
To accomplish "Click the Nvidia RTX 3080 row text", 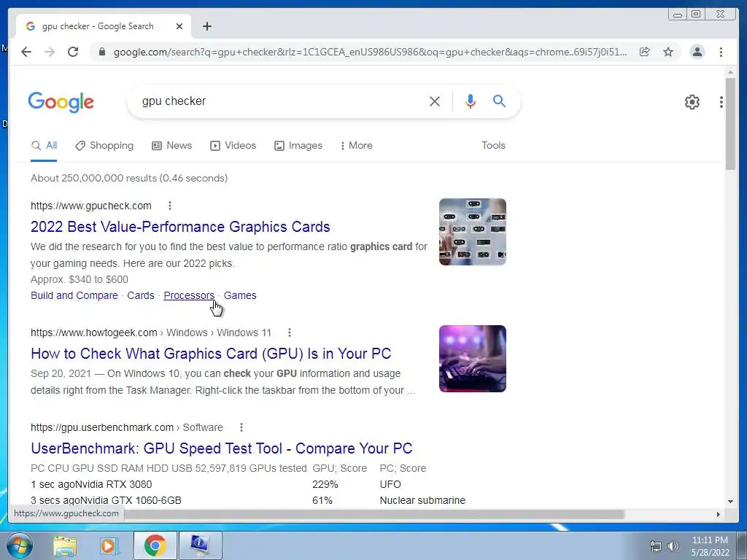I will pyautogui.click(x=91, y=484).
